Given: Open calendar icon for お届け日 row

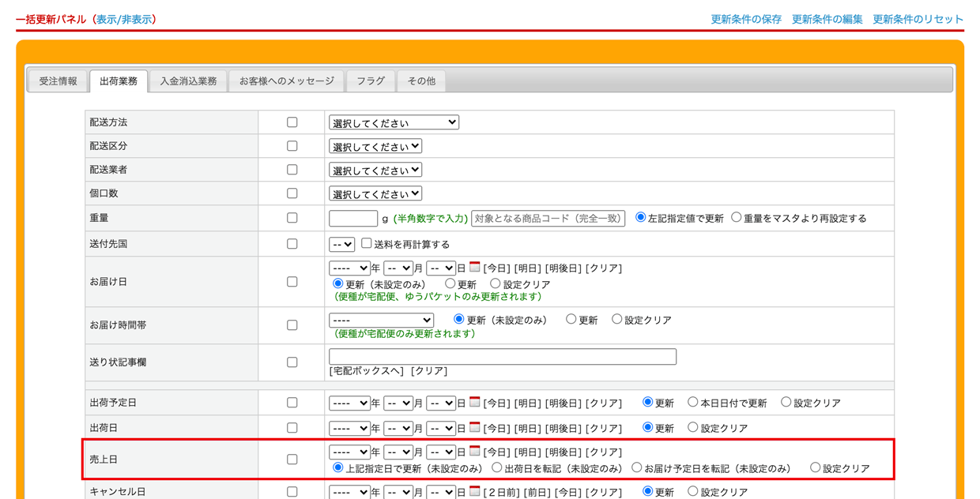Looking at the screenshot, I should click(474, 268).
